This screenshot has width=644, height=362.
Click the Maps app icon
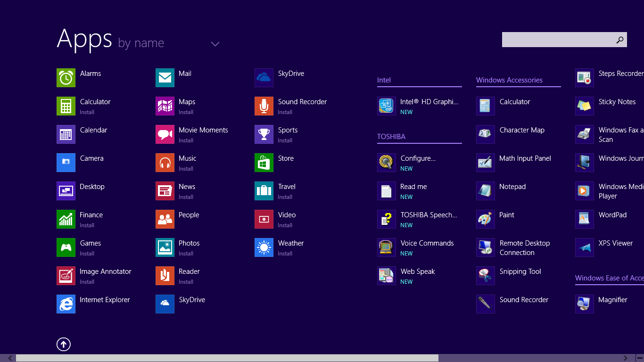point(165,106)
